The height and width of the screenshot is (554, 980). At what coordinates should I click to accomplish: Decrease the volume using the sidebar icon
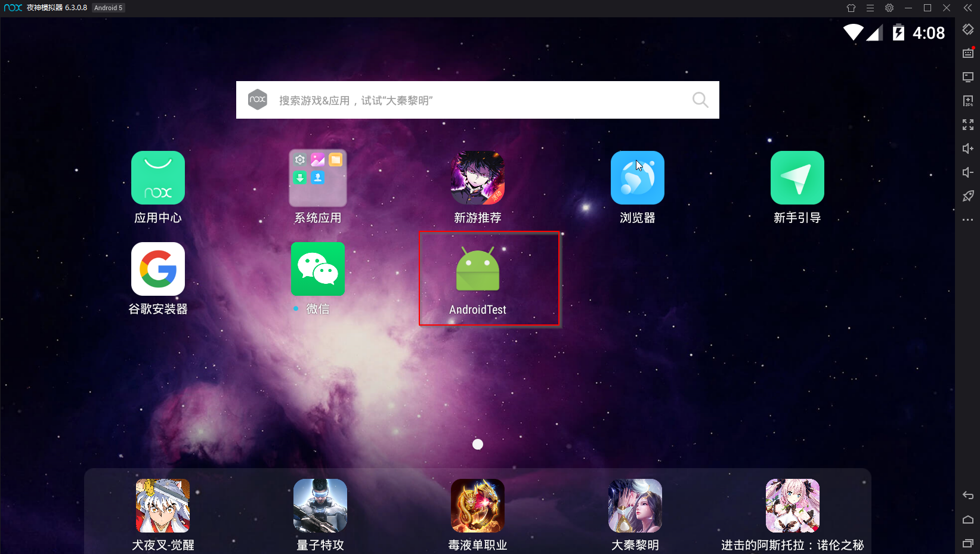(967, 172)
